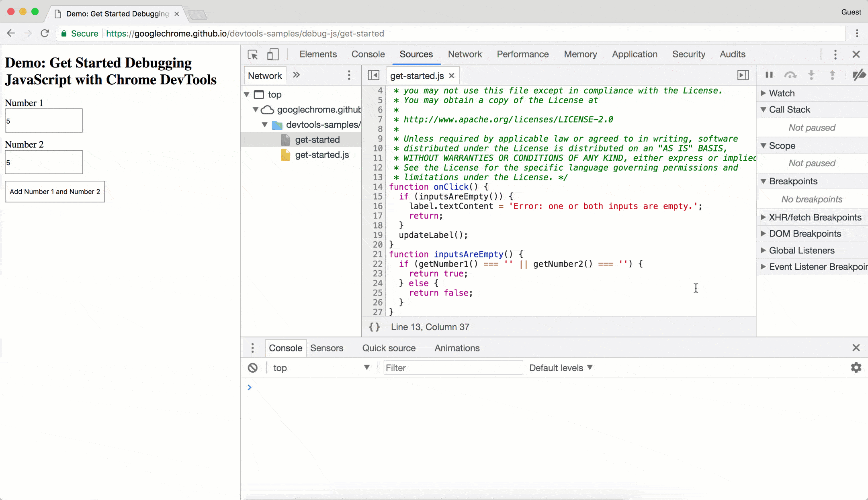Click the pretty print brackets icon
Image resolution: width=868 pixels, height=500 pixels.
tap(375, 327)
